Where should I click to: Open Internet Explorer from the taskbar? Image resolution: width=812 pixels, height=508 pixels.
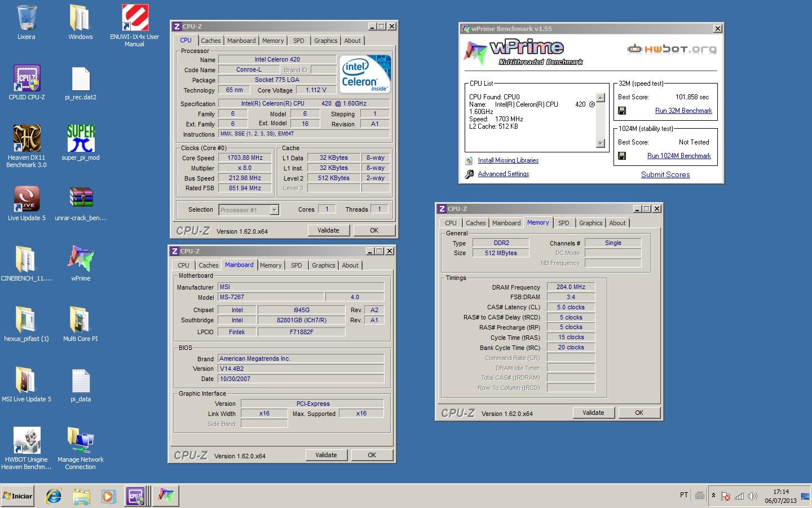tap(54, 496)
